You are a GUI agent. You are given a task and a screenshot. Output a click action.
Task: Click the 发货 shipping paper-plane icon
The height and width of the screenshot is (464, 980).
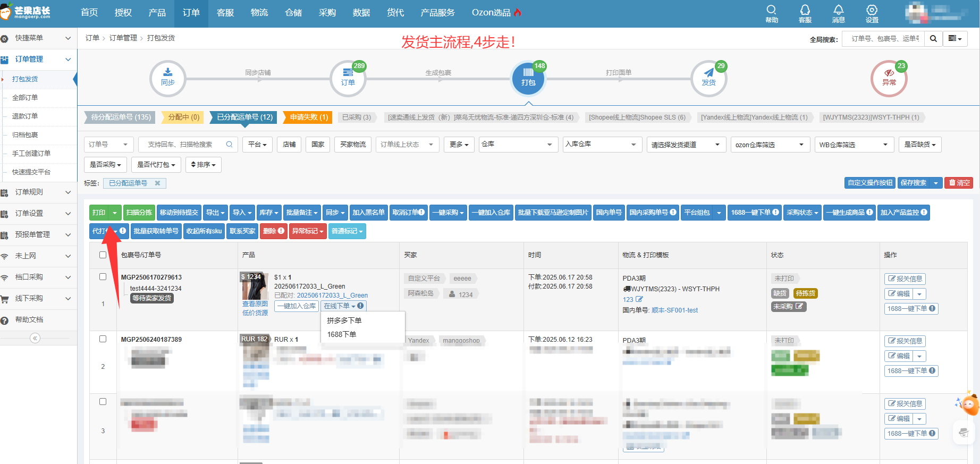click(708, 78)
